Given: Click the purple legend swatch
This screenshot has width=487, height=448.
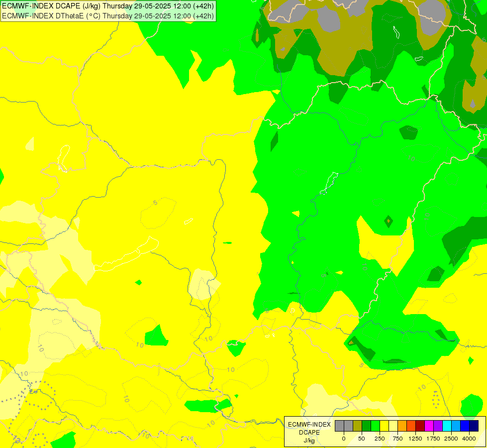Looking at the screenshot, I should point(438,426).
